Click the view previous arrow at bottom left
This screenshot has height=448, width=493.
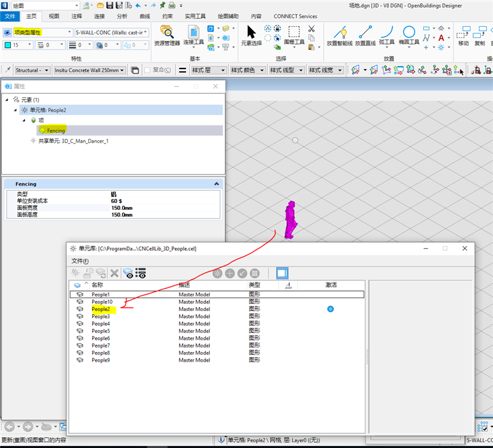coord(10,427)
